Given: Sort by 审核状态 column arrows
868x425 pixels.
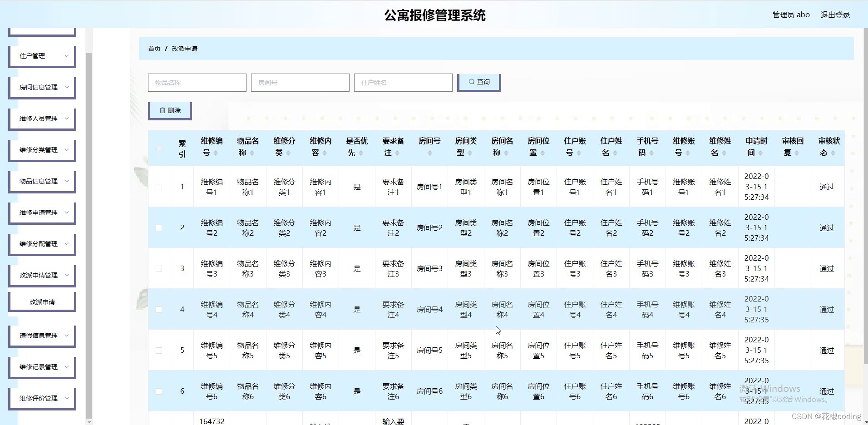Looking at the screenshot, I should [833, 153].
